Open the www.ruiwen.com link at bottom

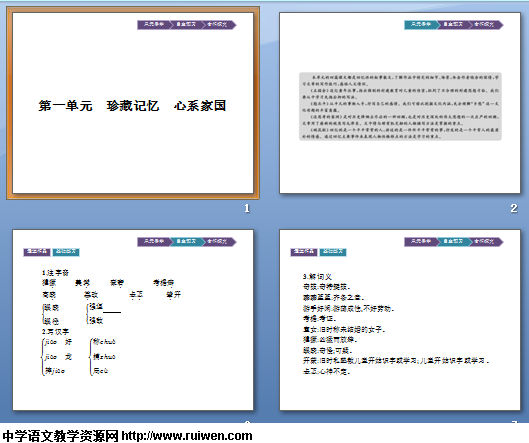pyautogui.click(x=187, y=436)
